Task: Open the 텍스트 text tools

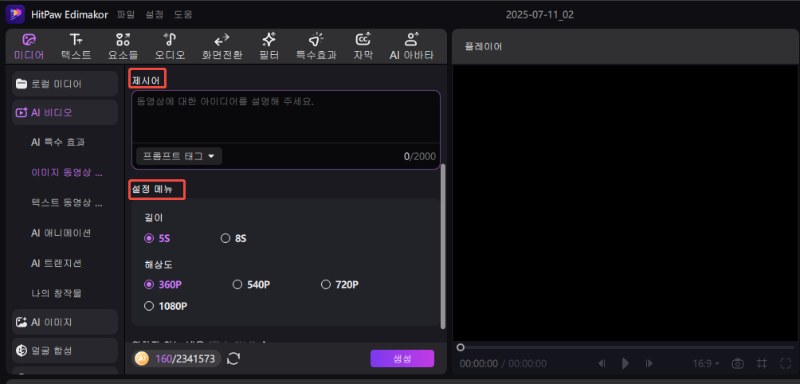Action: 76,47
